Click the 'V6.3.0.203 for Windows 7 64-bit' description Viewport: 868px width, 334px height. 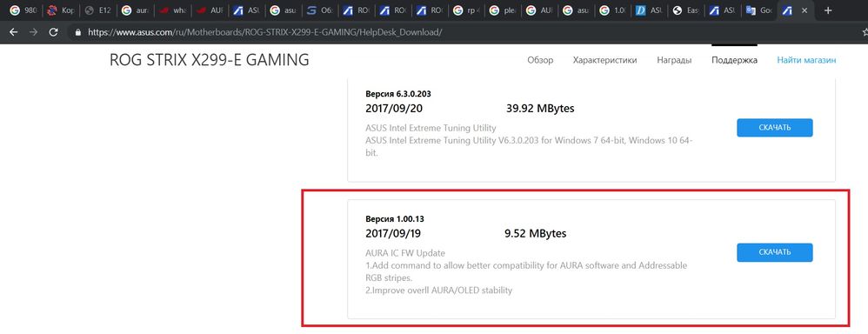[530, 146]
